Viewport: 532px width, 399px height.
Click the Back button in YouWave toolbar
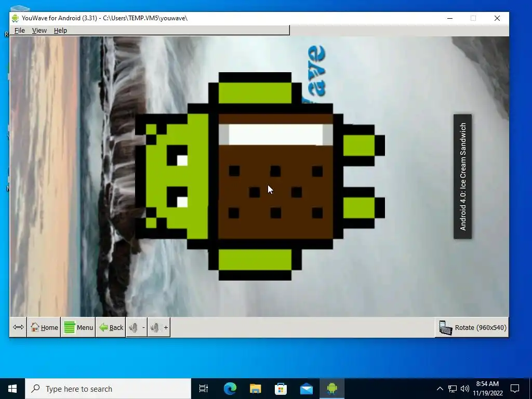[x=111, y=327]
